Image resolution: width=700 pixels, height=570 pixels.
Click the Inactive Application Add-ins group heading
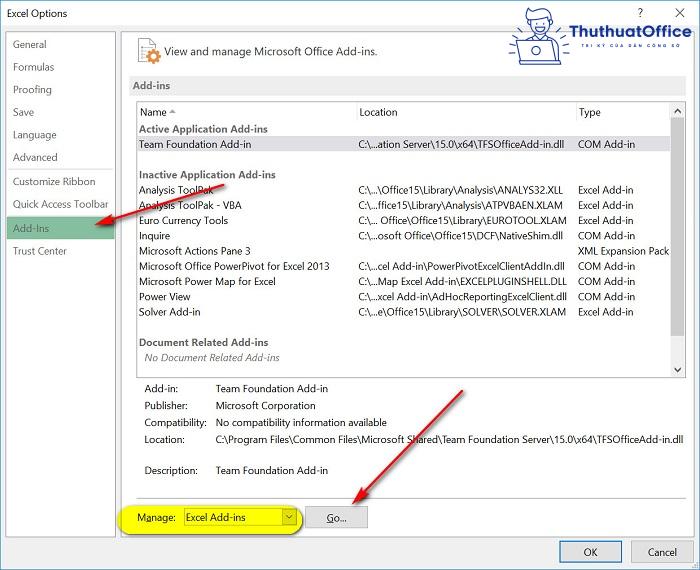point(207,175)
